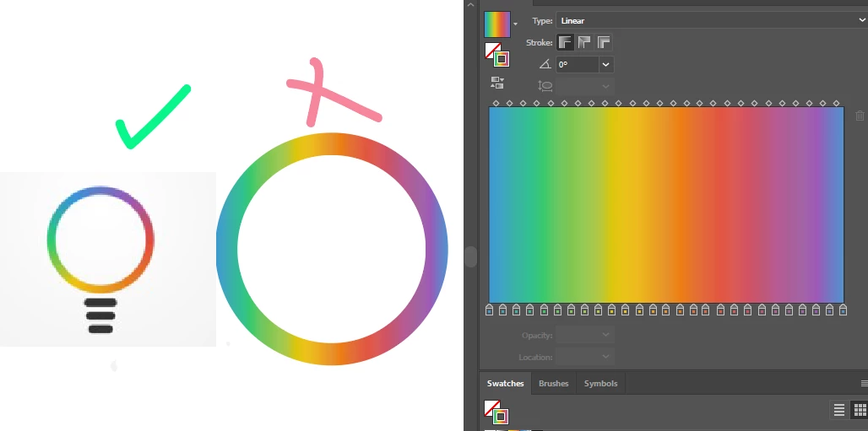Open the Swatches panel menu icon
Viewport: 868px width, 431px height.
pos(864,384)
